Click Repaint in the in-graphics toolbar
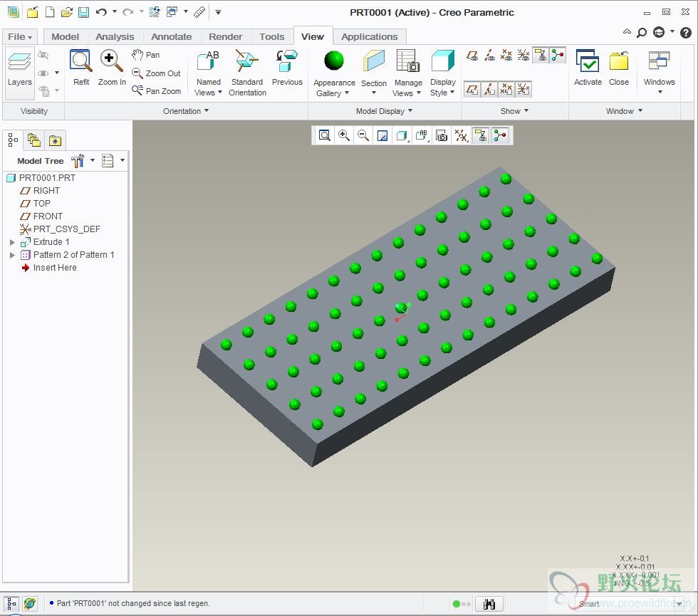Image resolution: width=698 pixels, height=616 pixels. 382,135
